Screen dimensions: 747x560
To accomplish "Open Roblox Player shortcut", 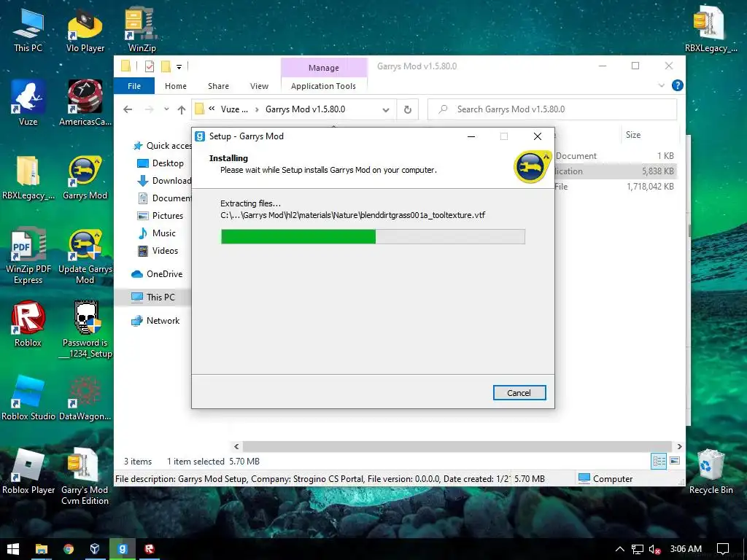I will pyautogui.click(x=28, y=472).
